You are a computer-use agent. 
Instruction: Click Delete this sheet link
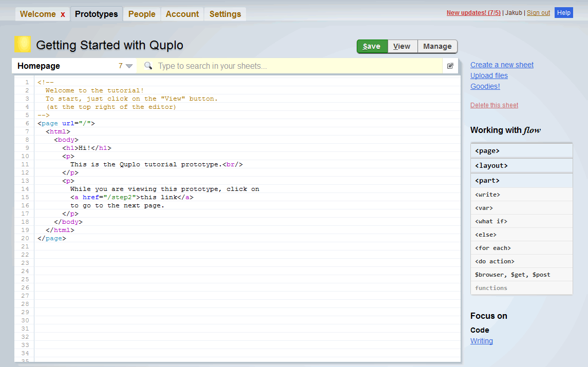494,105
